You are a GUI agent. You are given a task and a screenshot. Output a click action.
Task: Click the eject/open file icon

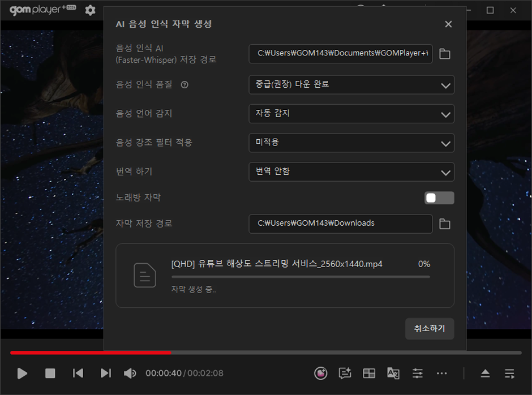pos(485,373)
